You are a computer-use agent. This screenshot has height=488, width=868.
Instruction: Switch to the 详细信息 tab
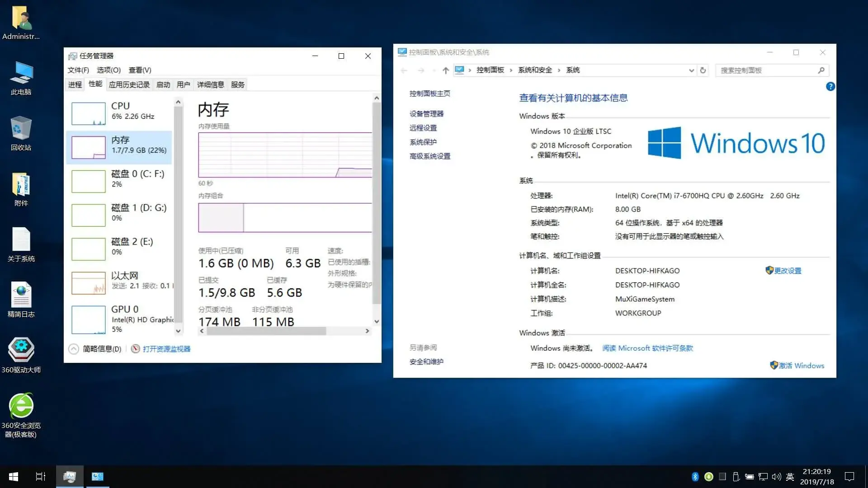tap(210, 84)
